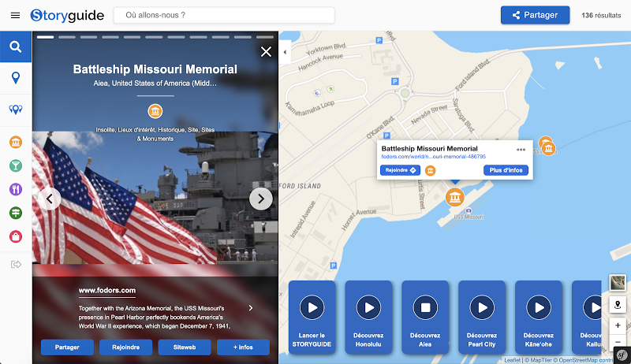
Task: Open the three-dot menu in map popup
Action: (x=521, y=150)
